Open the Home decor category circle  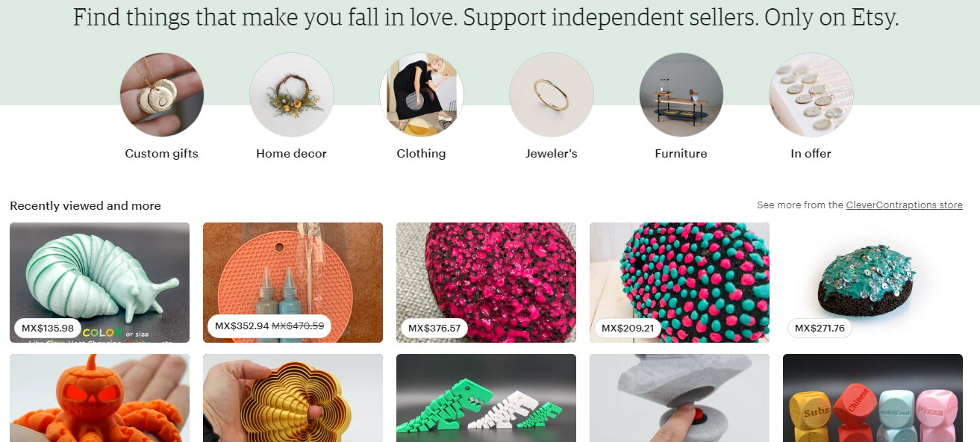[x=291, y=95]
